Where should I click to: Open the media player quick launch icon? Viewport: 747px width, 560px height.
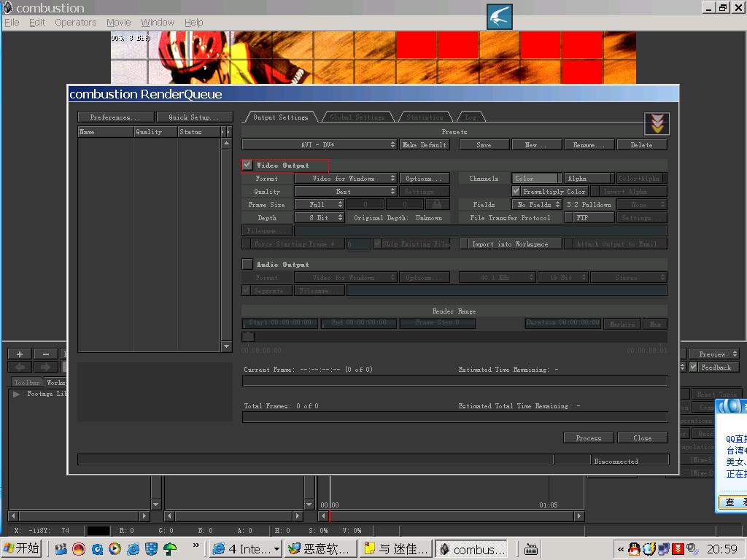coord(115,549)
